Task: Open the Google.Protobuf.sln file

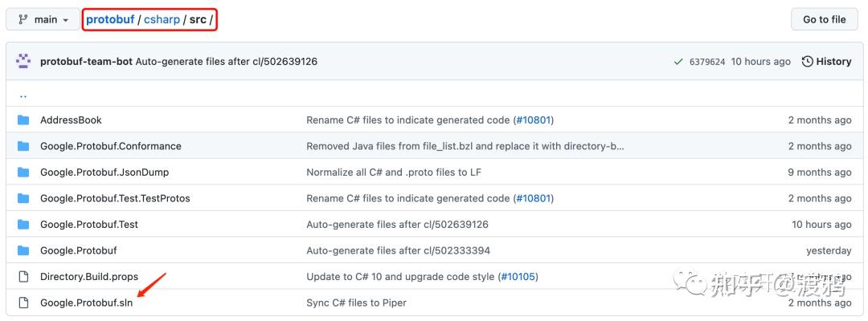Action: (87, 303)
